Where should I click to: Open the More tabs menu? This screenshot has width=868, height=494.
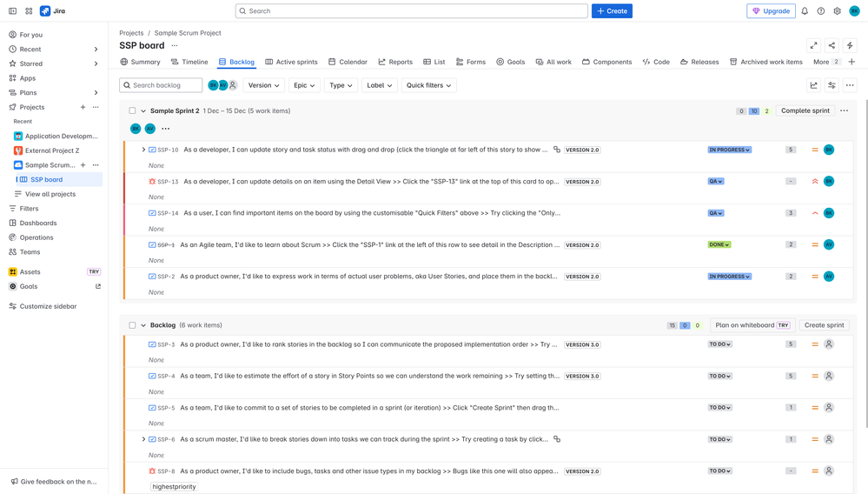[x=826, y=62]
